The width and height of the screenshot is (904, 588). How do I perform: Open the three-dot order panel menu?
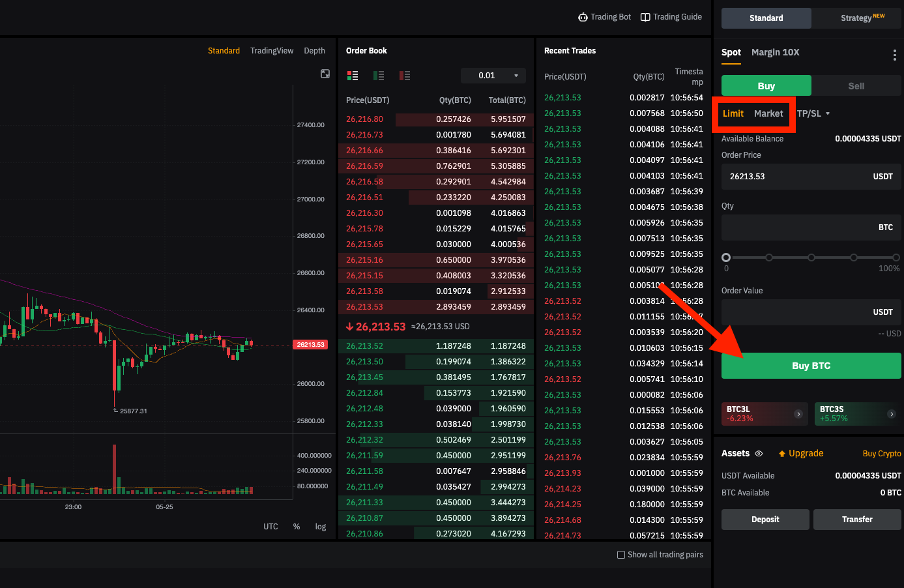pyautogui.click(x=894, y=55)
